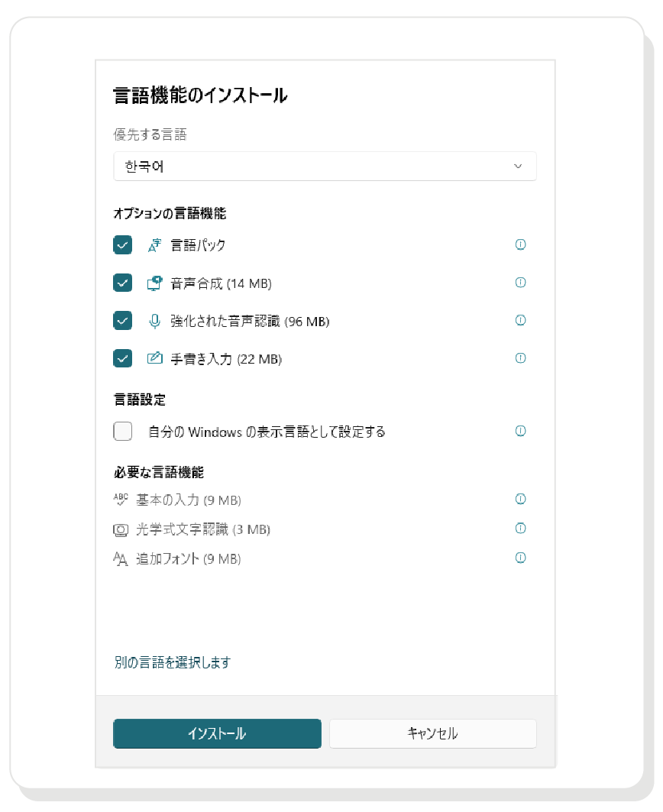Click the キャンセル button
This screenshot has width=663, height=812.
pyautogui.click(x=432, y=733)
